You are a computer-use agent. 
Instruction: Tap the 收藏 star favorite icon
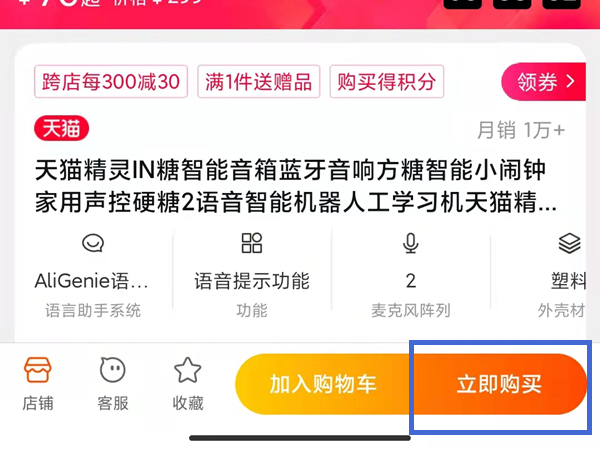188,370
